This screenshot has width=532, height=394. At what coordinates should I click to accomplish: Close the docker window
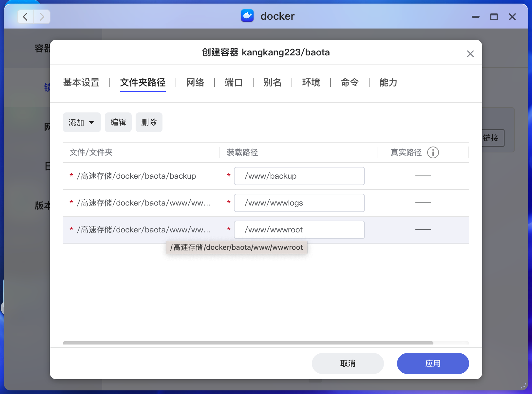pyautogui.click(x=512, y=17)
